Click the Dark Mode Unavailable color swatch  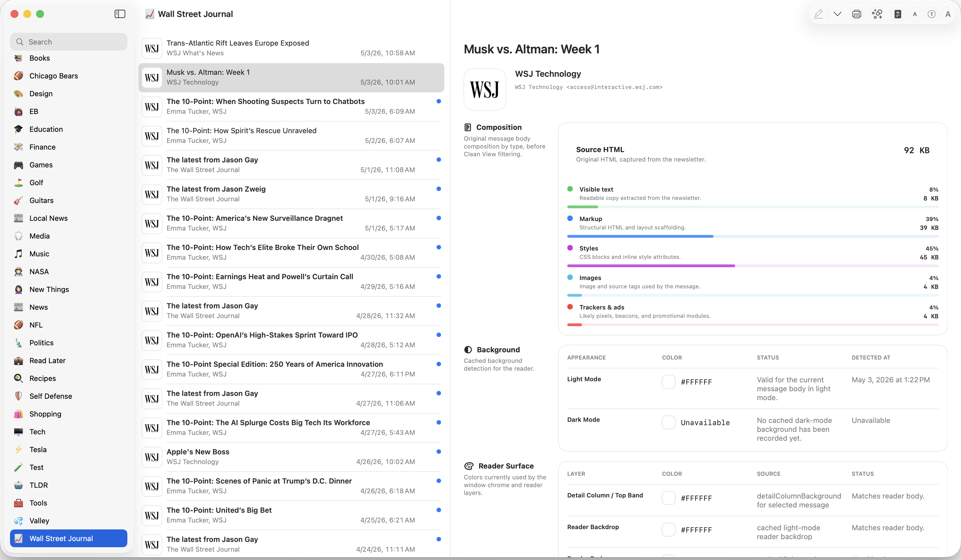coord(668,422)
